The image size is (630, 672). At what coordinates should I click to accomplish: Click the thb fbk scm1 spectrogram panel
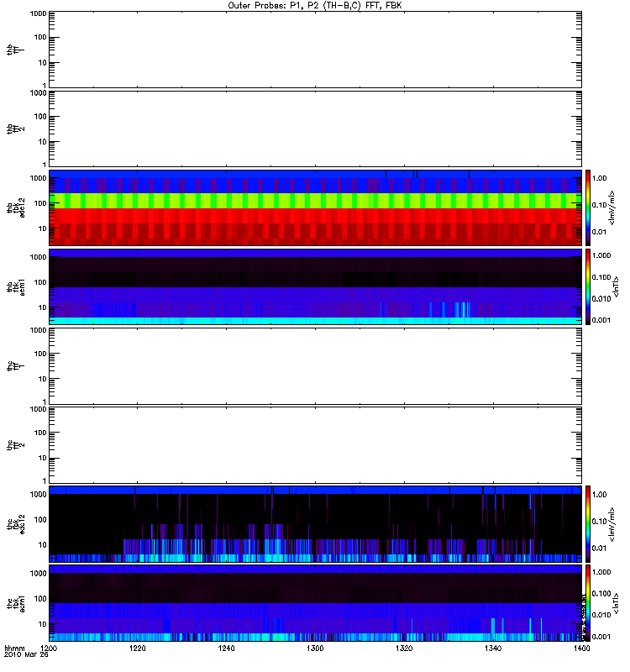(x=316, y=286)
